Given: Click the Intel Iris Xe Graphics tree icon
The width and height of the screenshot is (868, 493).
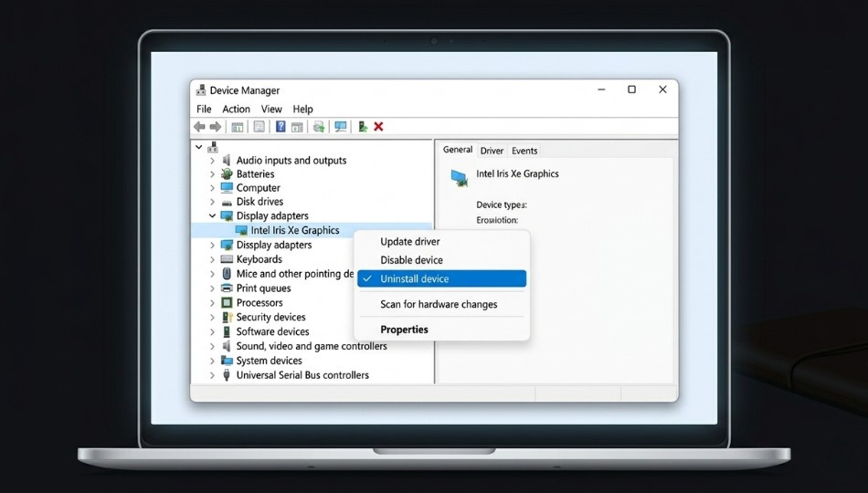Looking at the screenshot, I should point(241,230).
